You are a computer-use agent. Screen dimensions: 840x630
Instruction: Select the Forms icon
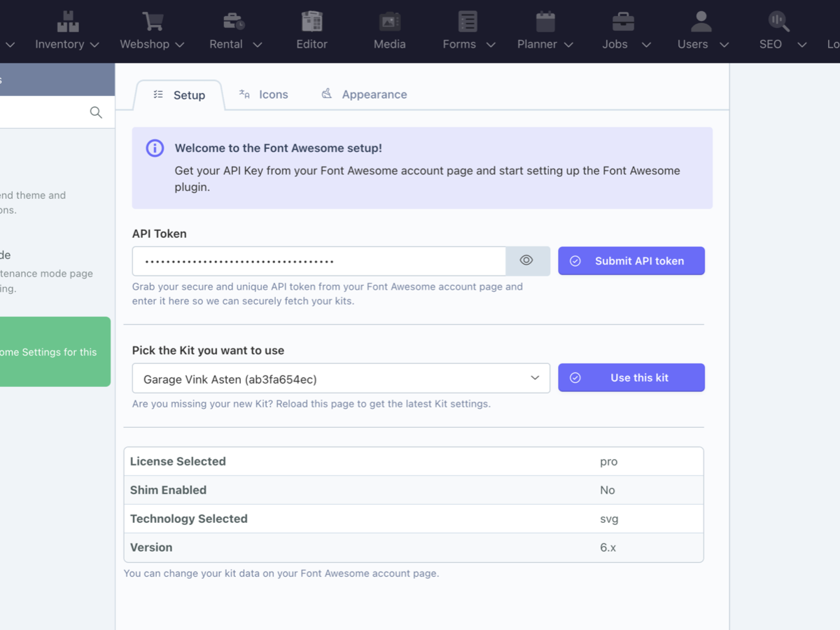tap(468, 21)
